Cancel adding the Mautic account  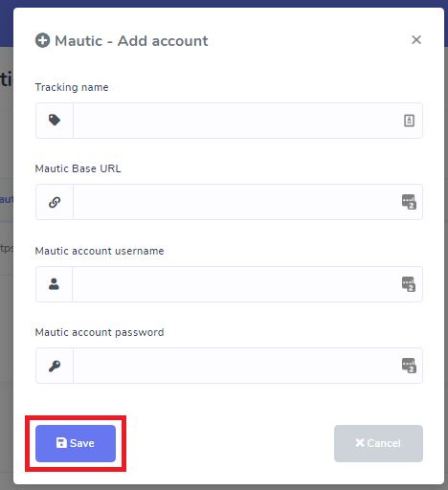tap(378, 443)
